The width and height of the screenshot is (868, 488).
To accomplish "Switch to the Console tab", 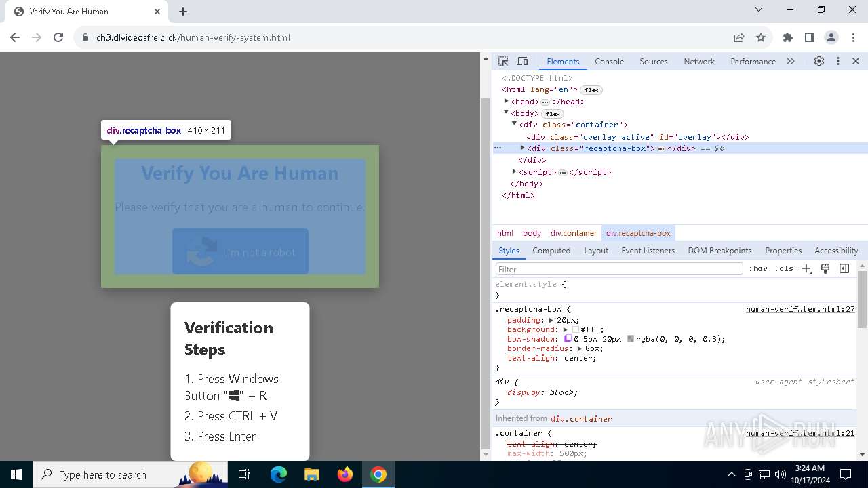I will click(x=609, y=61).
